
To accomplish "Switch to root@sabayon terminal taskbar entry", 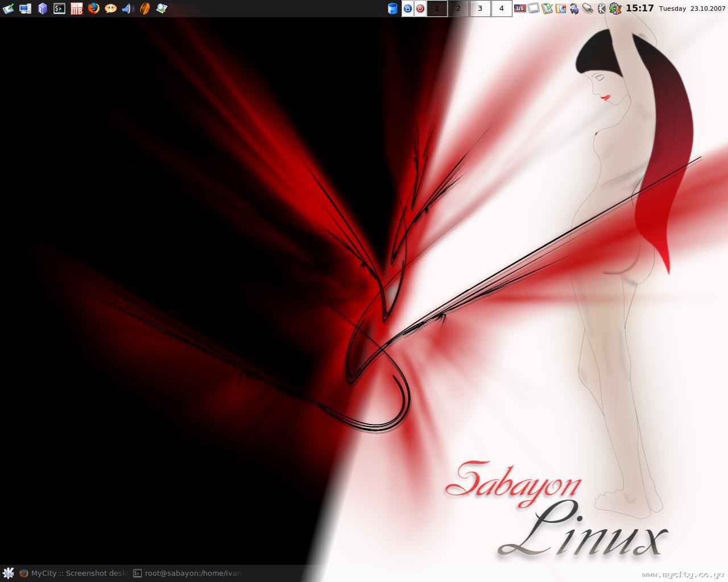I will 188,573.
